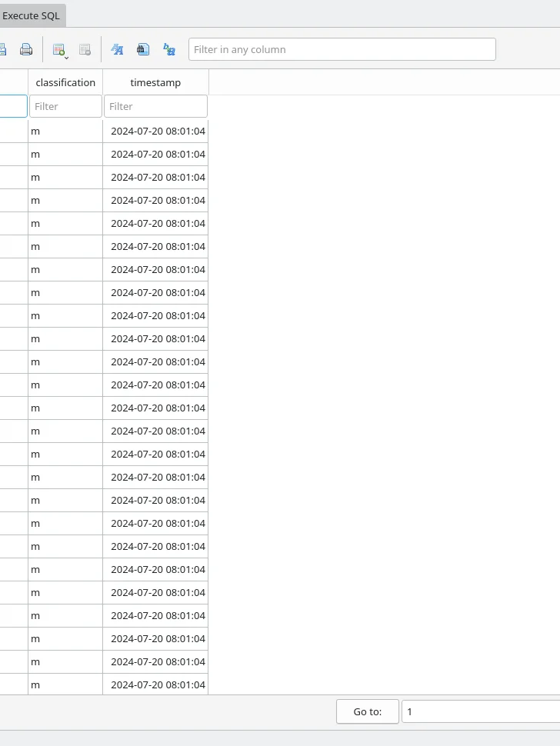Image resolution: width=560 pixels, height=746 pixels.
Task: Select the topmost row's timestamp cell
Action: (x=155, y=132)
